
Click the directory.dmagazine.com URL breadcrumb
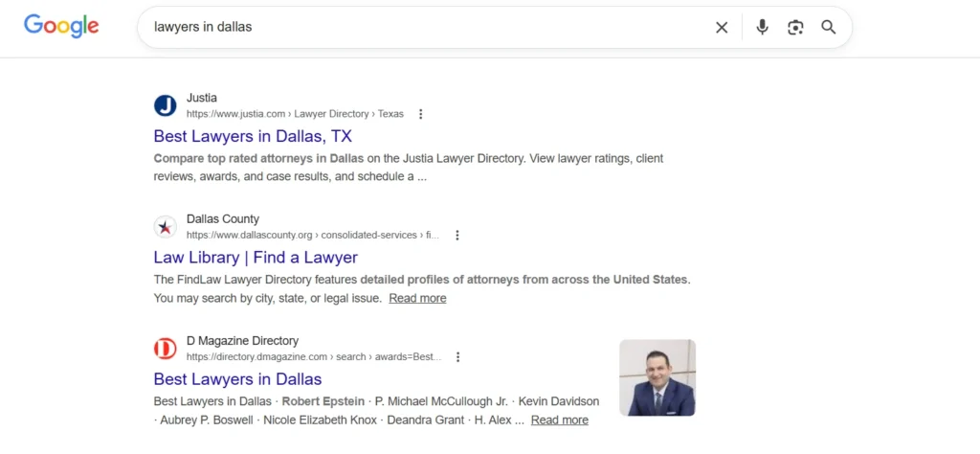314,357
